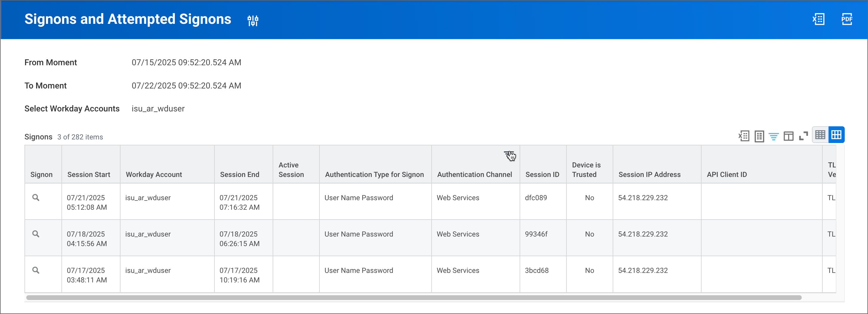Export Signons grid to Excel
Image resolution: width=868 pixels, height=314 pixels.
tap(744, 136)
